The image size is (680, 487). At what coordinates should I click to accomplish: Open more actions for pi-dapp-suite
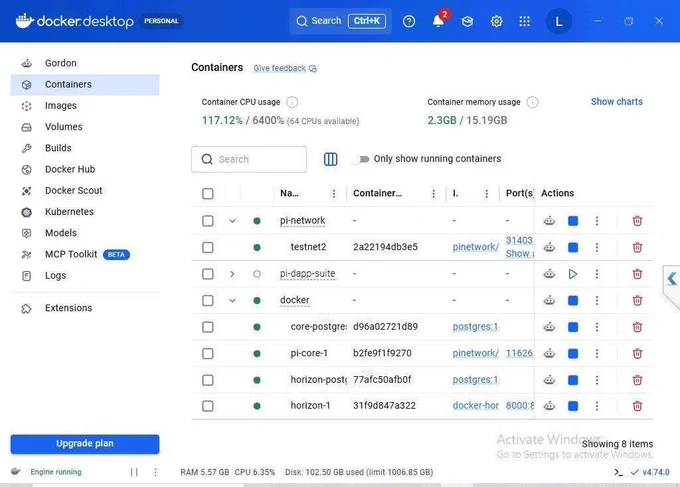(x=597, y=274)
